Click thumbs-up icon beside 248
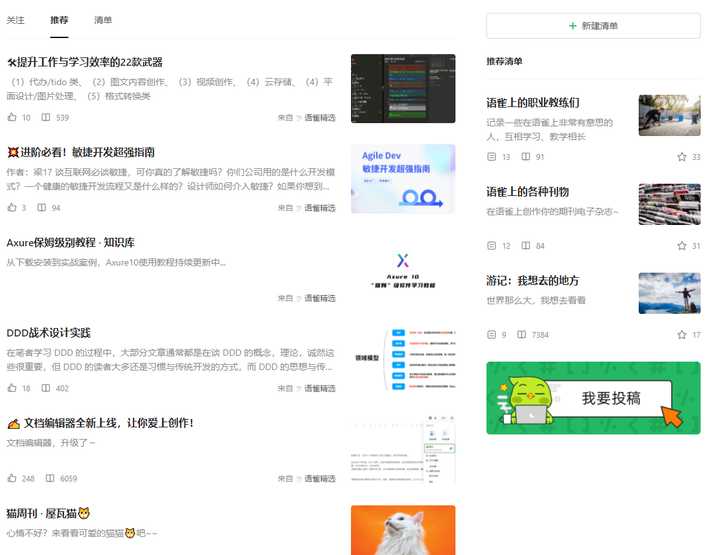The height and width of the screenshot is (555, 720). [x=12, y=478]
